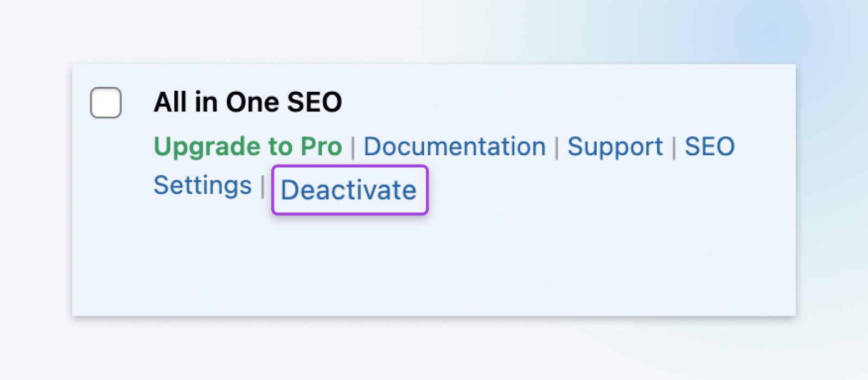Click 'All in One' in the plugin name
Viewport: 868px width, 380px height.
217,102
